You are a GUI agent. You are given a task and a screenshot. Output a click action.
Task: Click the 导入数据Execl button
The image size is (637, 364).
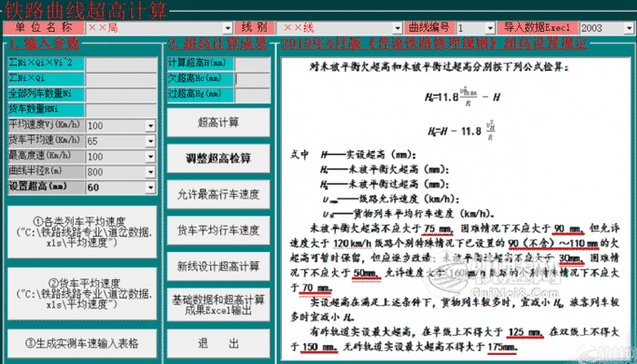pos(538,27)
